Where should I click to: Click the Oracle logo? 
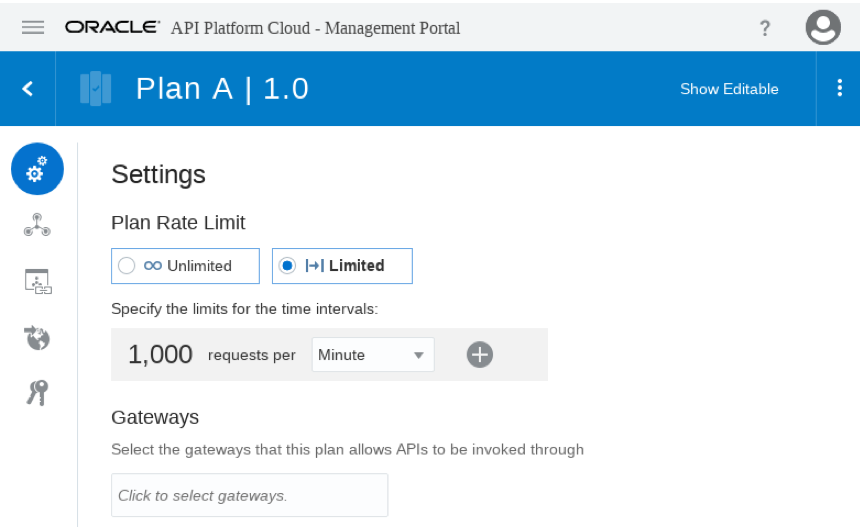coord(112,27)
